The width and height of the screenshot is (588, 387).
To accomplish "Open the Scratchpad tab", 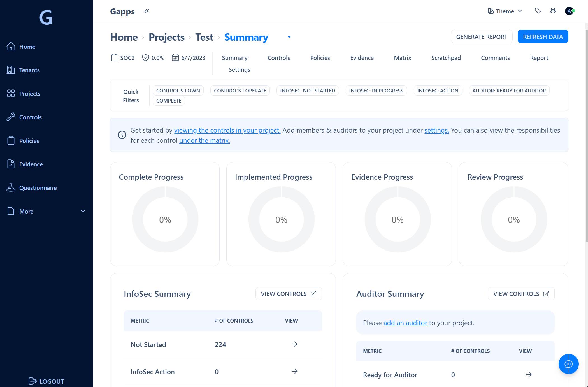I will coord(446,58).
